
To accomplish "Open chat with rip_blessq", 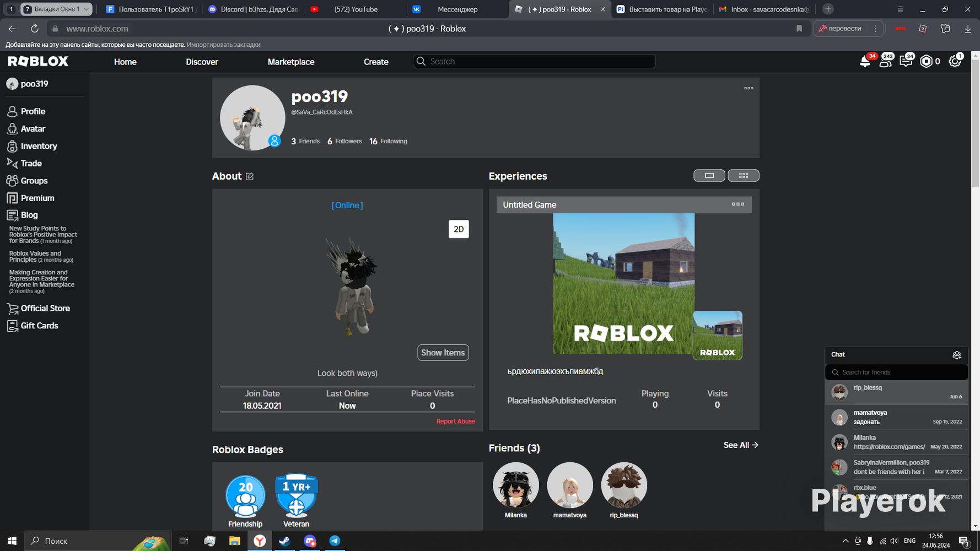I will pyautogui.click(x=897, y=392).
